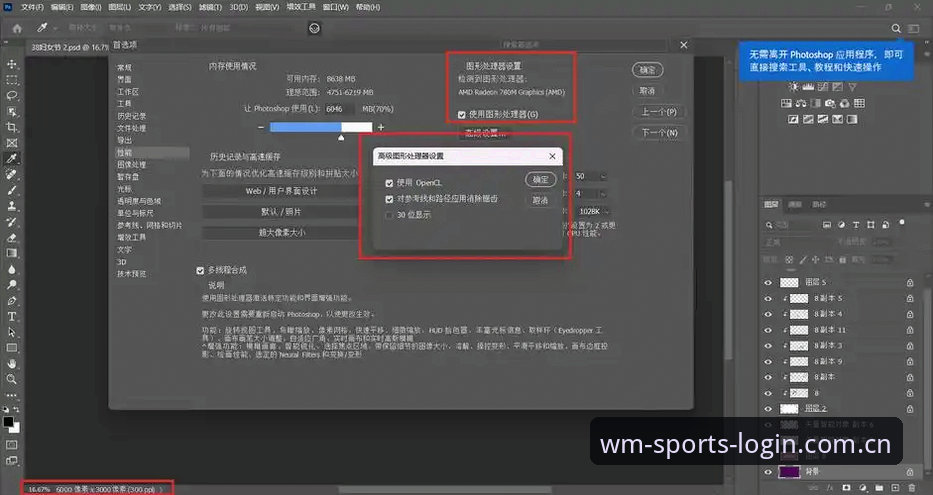Select 暂存盘 in preferences list
The width and height of the screenshot is (933, 495).
coord(128,177)
